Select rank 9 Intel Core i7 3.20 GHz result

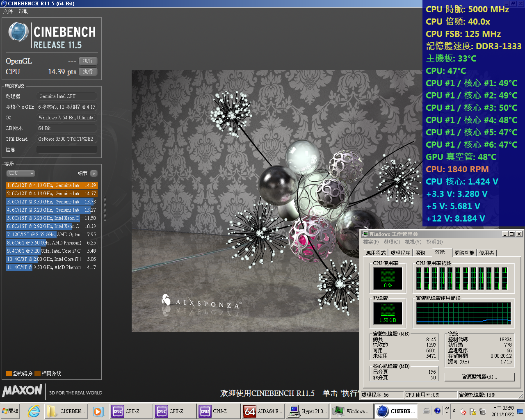coord(52,251)
